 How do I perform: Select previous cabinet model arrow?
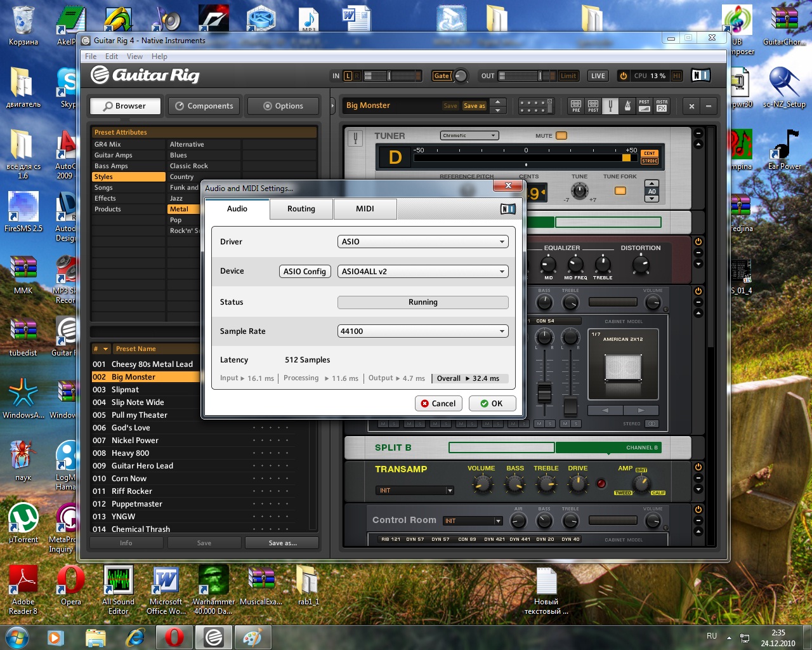605,410
